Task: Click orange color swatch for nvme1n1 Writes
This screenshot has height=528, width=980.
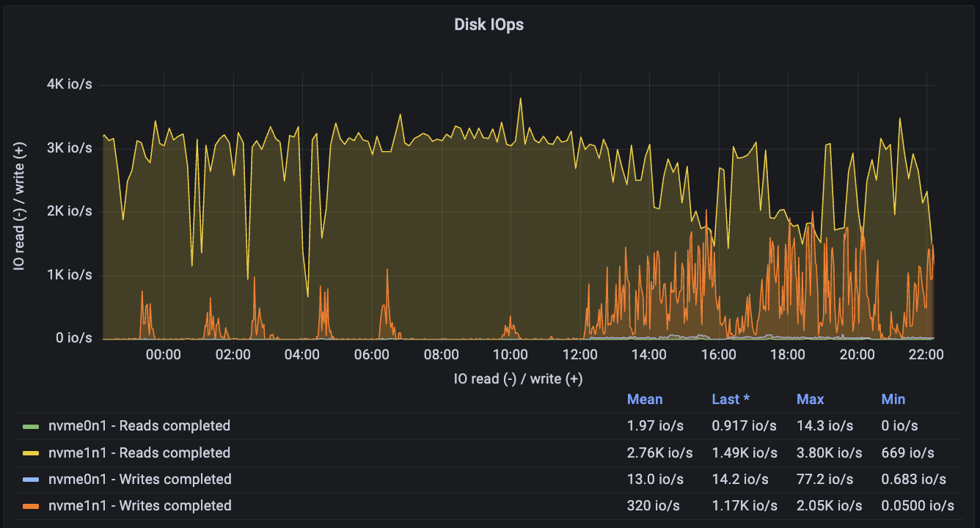Action: click(x=30, y=506)
